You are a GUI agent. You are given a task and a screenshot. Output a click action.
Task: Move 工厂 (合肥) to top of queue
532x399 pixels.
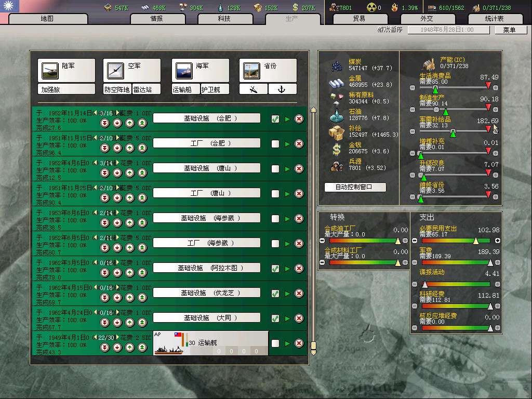(142, 148)
